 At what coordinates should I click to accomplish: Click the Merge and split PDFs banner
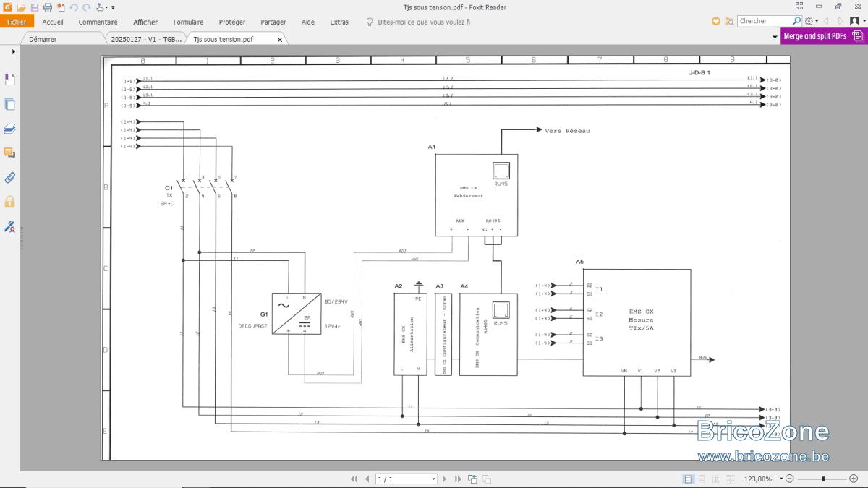(x=824, y=36)
